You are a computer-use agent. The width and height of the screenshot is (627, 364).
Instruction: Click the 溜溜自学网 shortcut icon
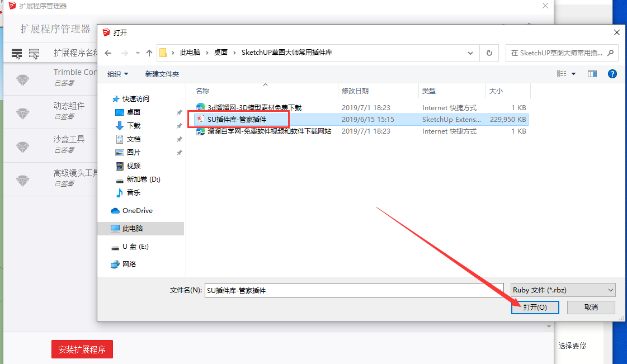201,131
